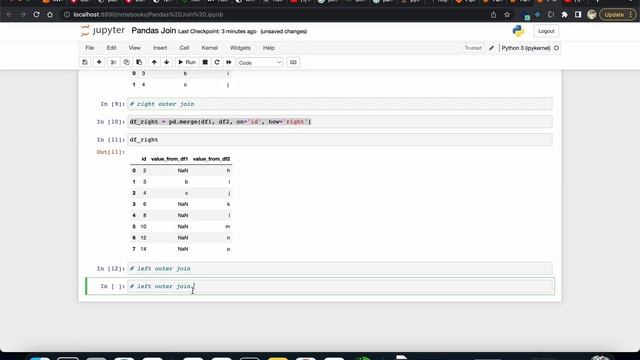This screenshot has height=360, width=640.
Task: Click the Run button in the toolbar
Action: (x=187, y=62)
